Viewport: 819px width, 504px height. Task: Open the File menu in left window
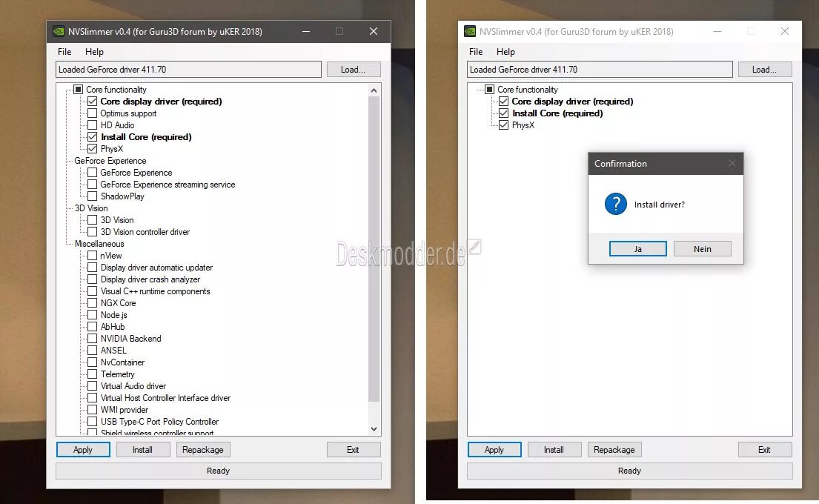pyautogui.click(x=64, y=52)
